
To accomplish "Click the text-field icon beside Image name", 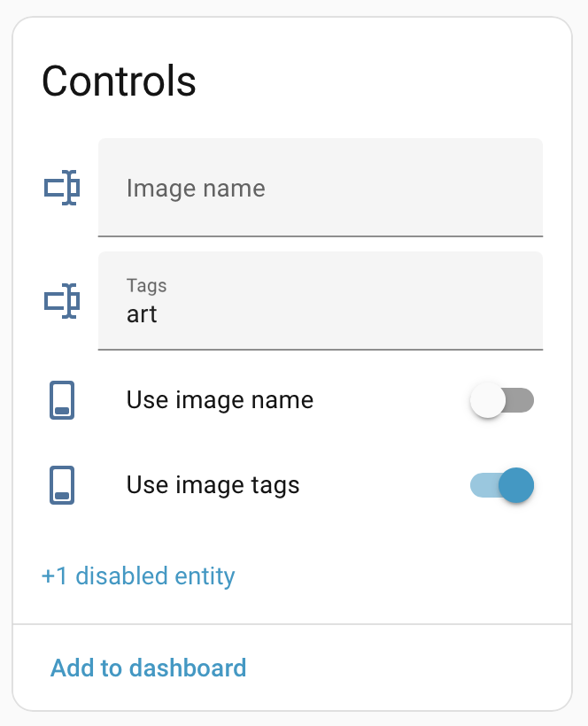I will click(62, 188).
